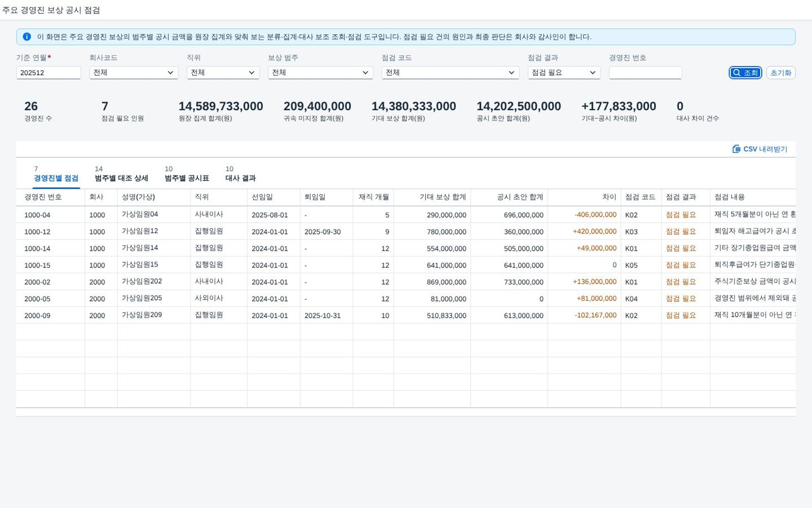The height and width of the screenshot is (508, 812).
Task: Click the 점검 필요 status in the 가상임원15 row
Action: click(x=681, y=265)
